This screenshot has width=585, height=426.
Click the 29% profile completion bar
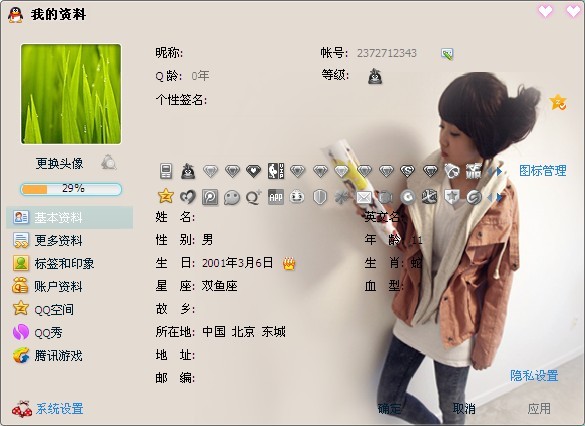71,189
